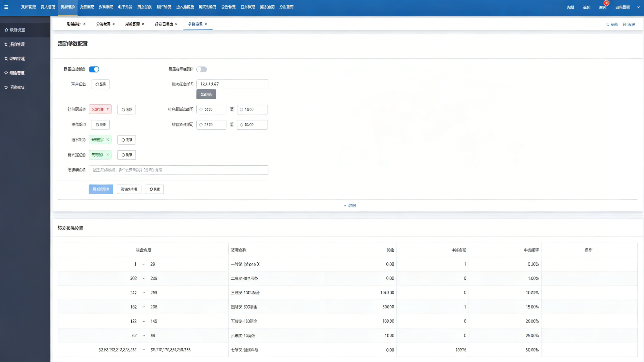Image resolution: width=644 pixels, height=362 pixels.
Task: Select 参数设置 in the left sidebar
Action: 17,30
